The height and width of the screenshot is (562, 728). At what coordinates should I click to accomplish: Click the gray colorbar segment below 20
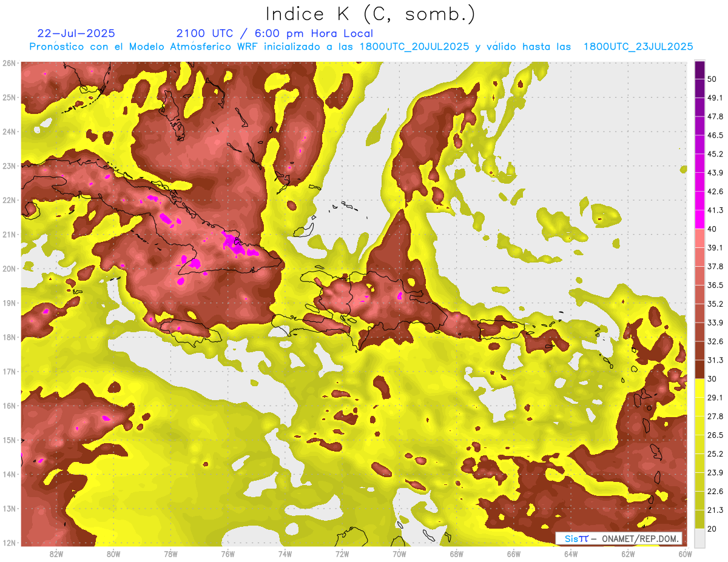pyautogui.click(x=700, y=537)
